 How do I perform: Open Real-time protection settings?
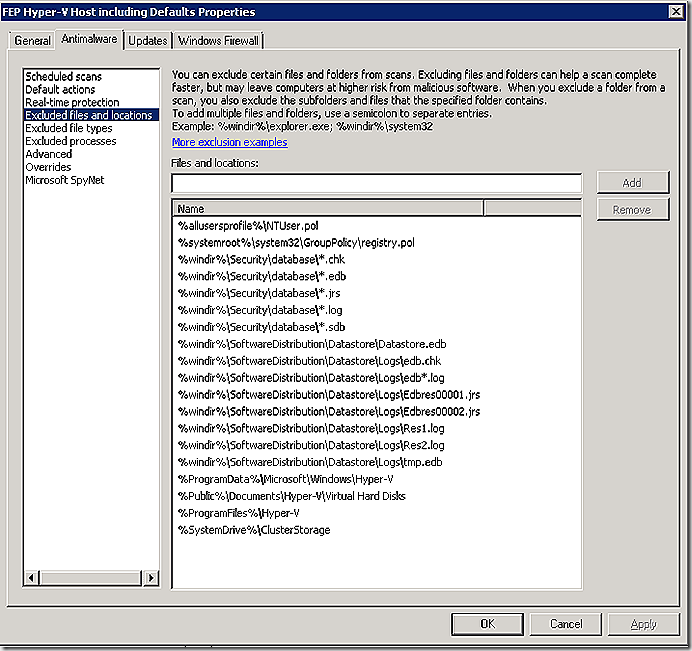tap(72, 102)
